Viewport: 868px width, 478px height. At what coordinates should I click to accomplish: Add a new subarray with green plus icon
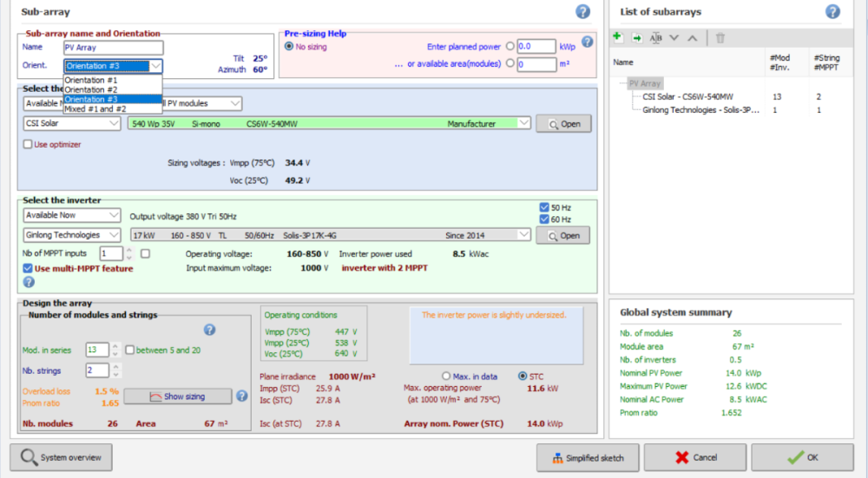[x=617, y=37]
